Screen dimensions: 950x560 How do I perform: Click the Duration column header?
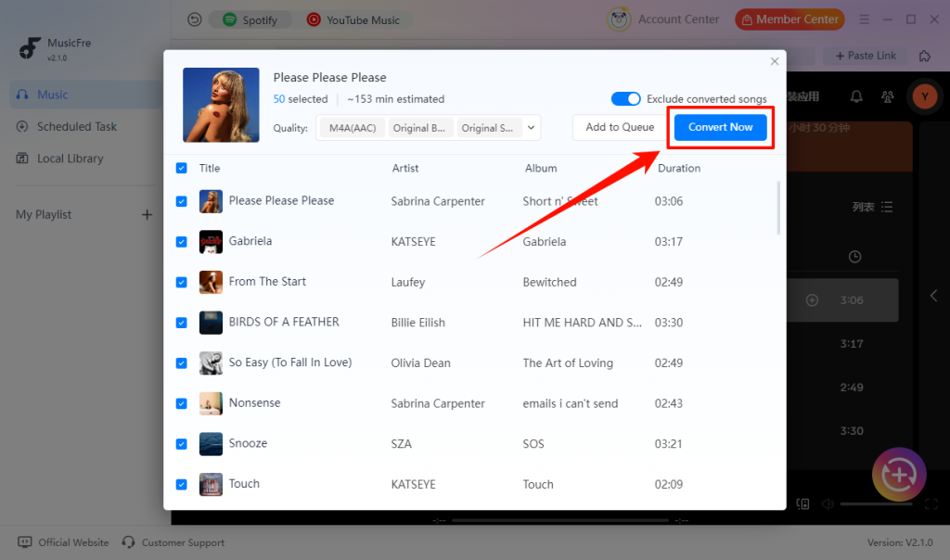pyautogui.click(x=678, y=169)
